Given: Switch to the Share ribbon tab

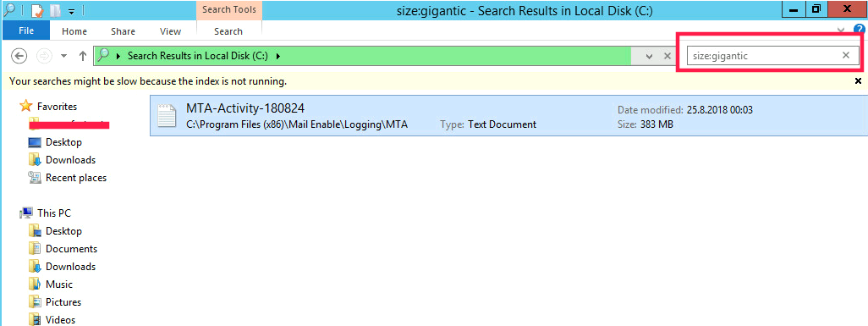Looking at the screenshot, I should pyautogui.click(x=123, y=31).
